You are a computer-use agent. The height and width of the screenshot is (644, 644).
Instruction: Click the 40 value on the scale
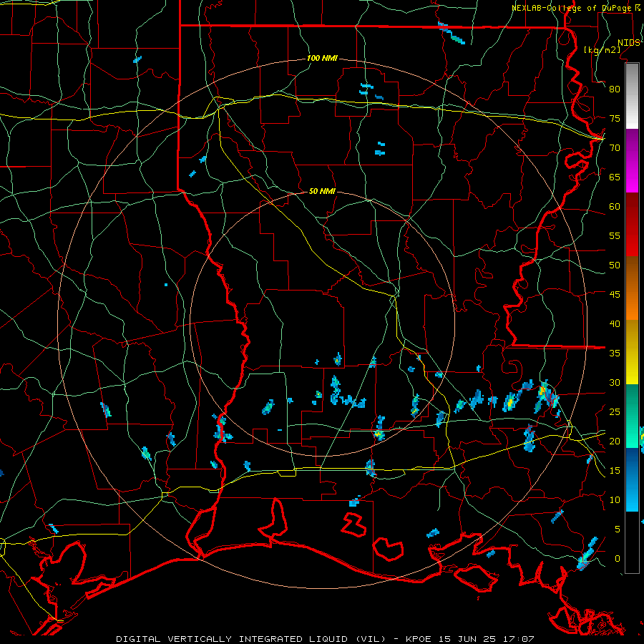click(615, 323)
